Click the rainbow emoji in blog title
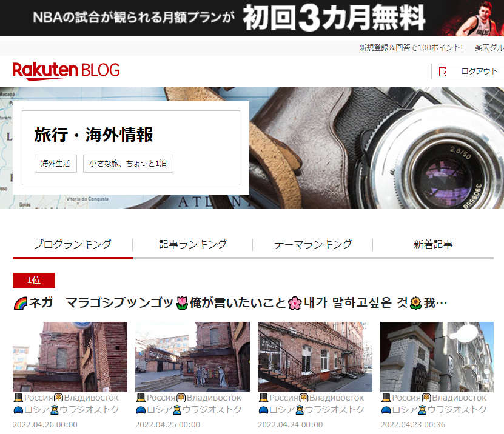 coord(21,303)
